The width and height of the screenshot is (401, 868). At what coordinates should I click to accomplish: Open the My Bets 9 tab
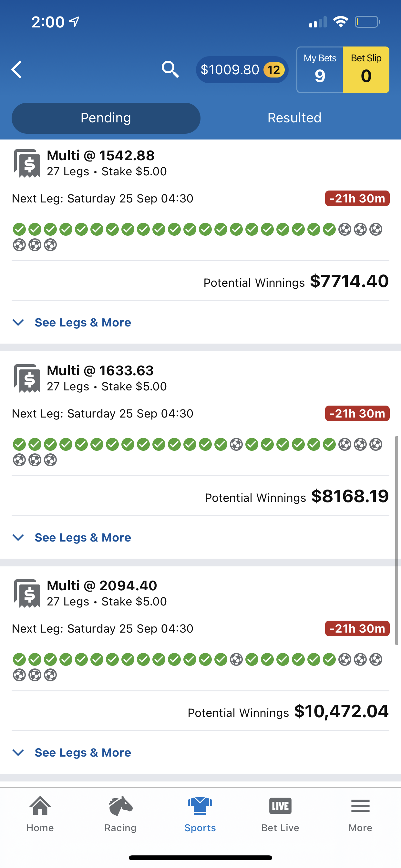pos(320,70)
